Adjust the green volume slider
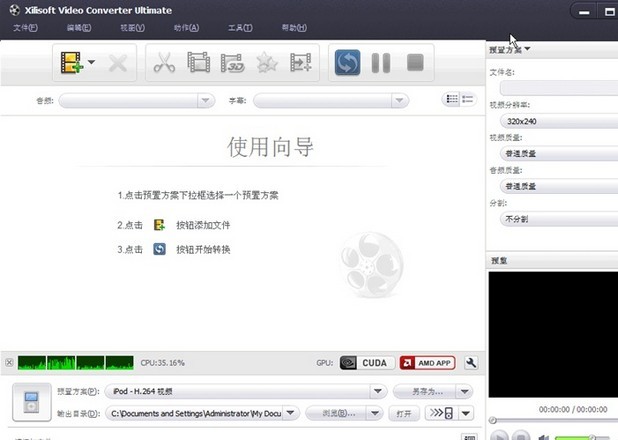This screenshot has height=440, width=618. 583,437
